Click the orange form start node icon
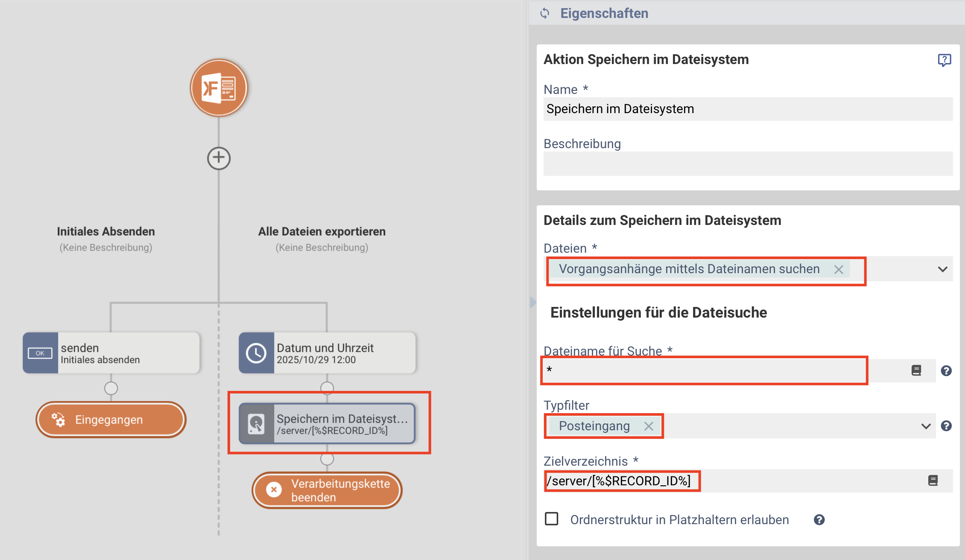 pyautogui.click(x=219, y=88)
